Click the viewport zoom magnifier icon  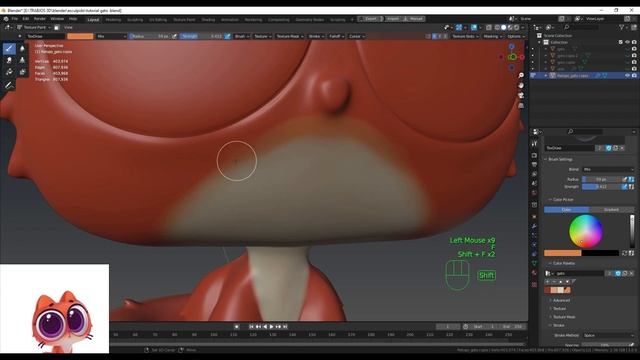tap(521, 76)
